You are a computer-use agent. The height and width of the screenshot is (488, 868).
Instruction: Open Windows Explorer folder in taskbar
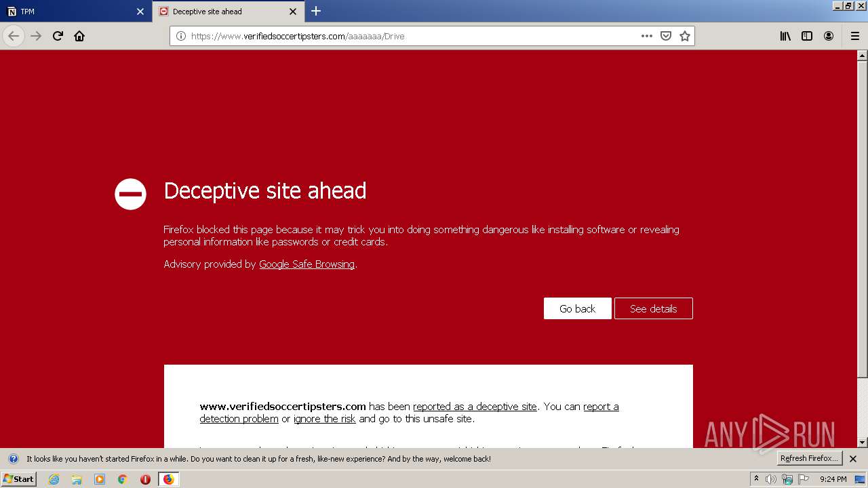pos(77,479)
